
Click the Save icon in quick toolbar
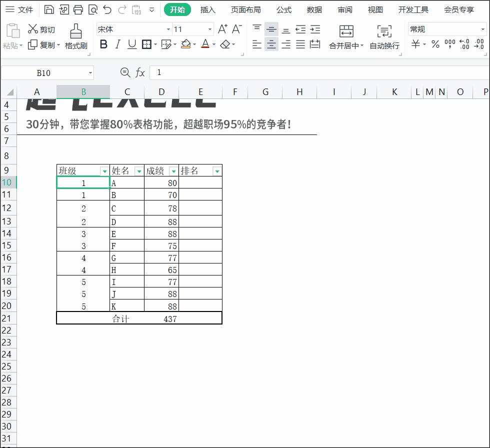pyautogui.click(x=49, y=9)
